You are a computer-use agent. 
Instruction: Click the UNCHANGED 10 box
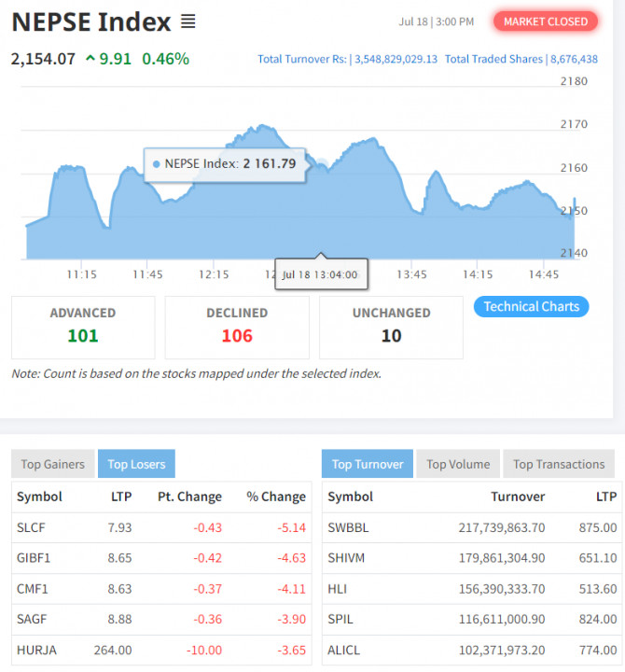coord(391,328)
